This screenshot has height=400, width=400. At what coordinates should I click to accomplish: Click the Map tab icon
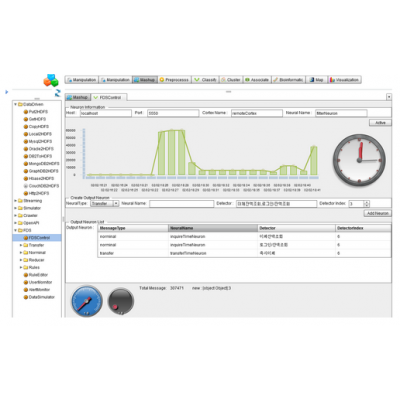click(x=312, y=80)
